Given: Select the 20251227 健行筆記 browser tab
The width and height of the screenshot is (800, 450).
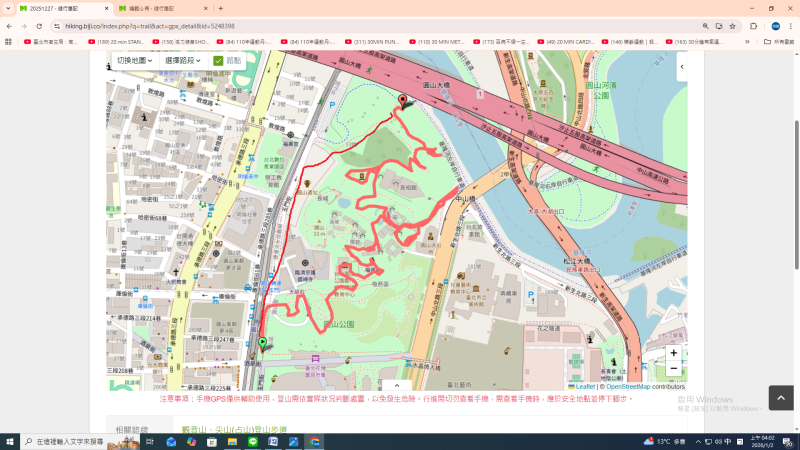Looking at the screenshot, I should coord(55,8).
